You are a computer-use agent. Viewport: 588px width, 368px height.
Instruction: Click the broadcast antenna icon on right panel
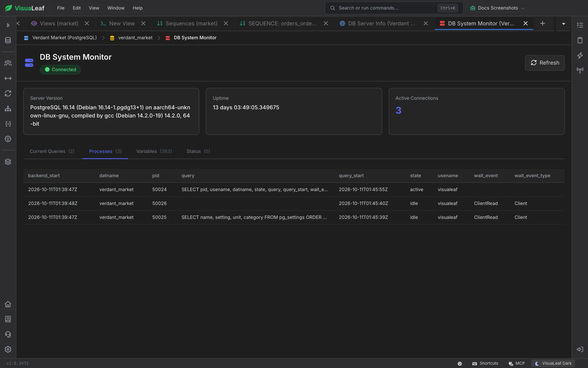coord(580,70)
